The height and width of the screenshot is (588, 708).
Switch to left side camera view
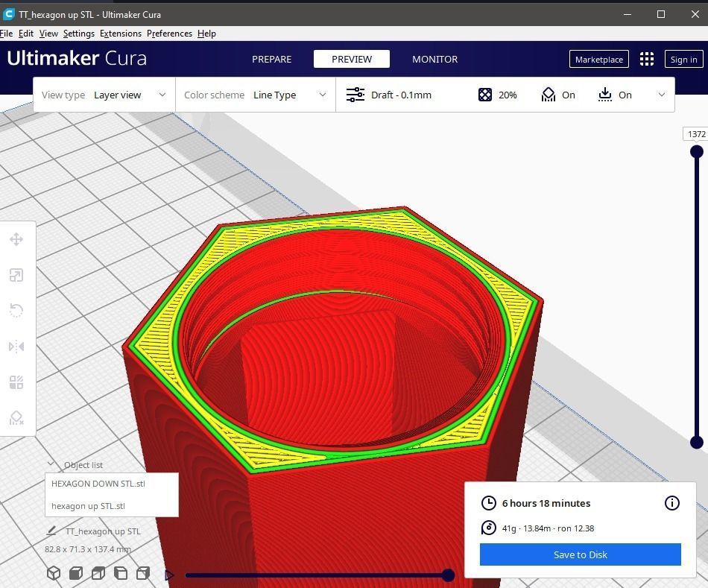pos(121,573)
